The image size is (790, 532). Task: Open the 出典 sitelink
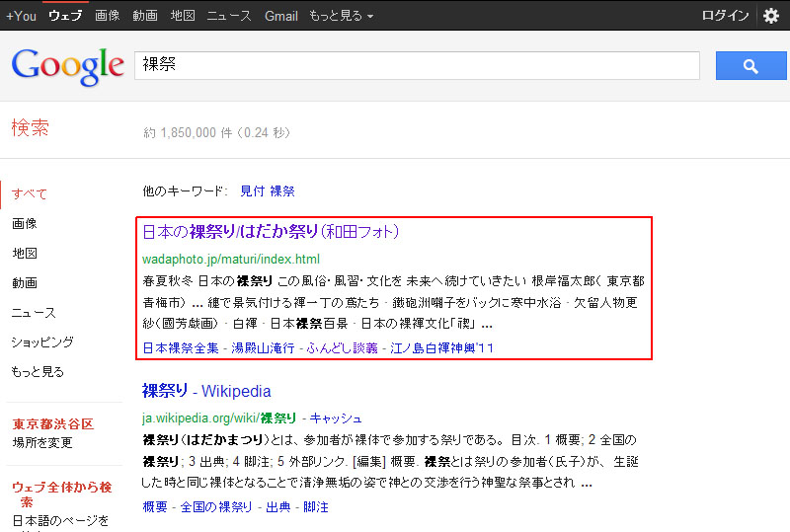(x=278, y=506)
